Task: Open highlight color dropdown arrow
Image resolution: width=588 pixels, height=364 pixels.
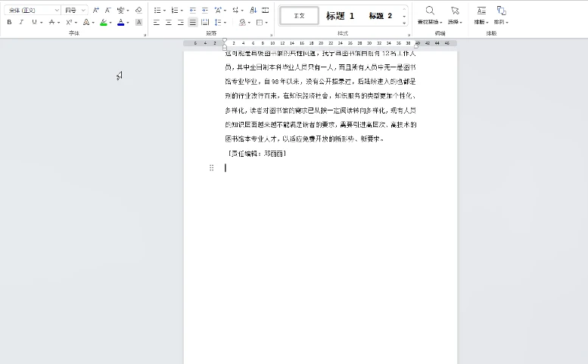Action: coord(110,23)
